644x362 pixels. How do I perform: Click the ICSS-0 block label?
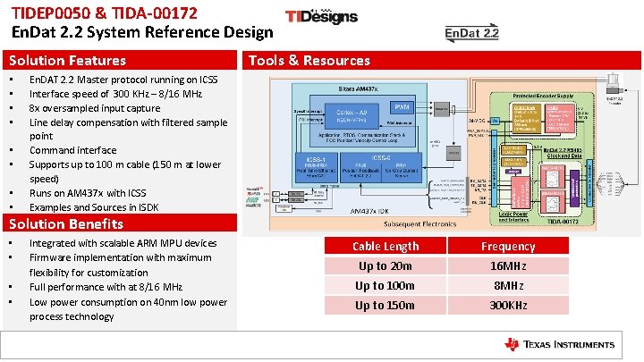point(381,158)
